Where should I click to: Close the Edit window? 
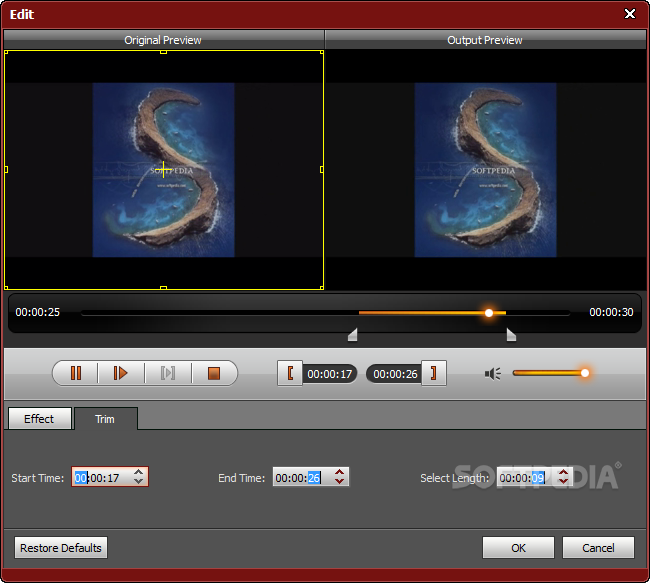[x=630, y=14]
